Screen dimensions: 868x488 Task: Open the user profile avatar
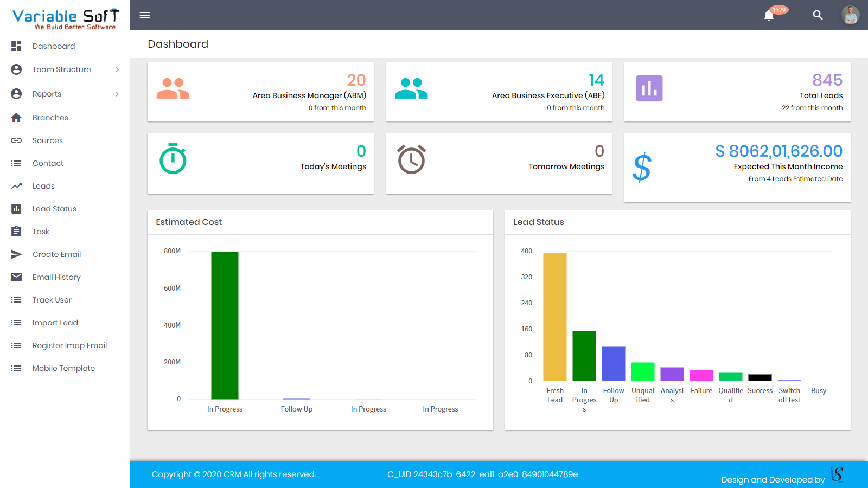coord(850,15)
